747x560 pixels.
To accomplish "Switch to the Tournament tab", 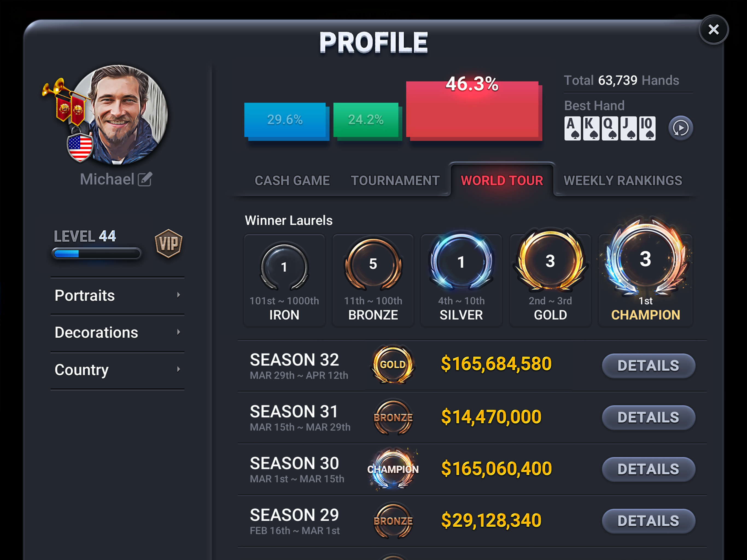I will point(395,181).
